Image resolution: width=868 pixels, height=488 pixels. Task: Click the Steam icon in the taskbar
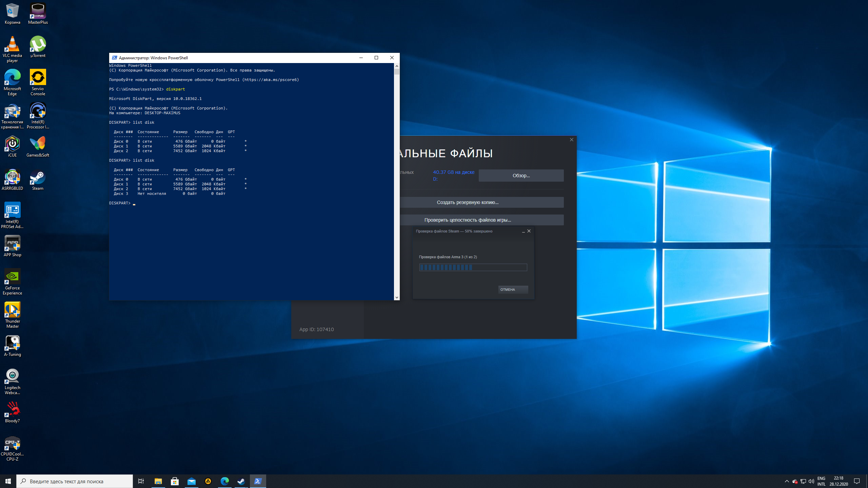click(x=241, y=481)
